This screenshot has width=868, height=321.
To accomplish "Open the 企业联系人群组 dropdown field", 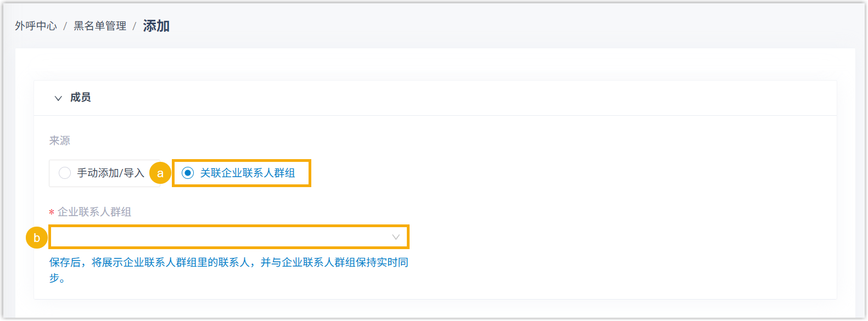I will tap(220, 237).
